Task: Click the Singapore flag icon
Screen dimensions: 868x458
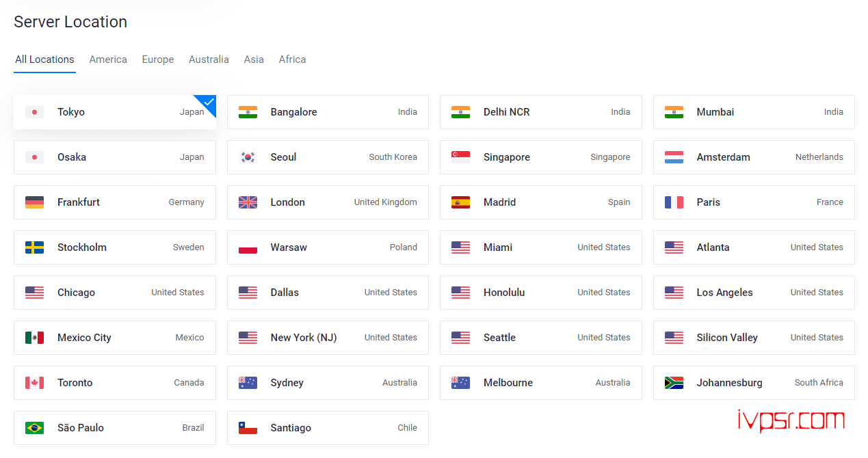Action: click(460, 157)
